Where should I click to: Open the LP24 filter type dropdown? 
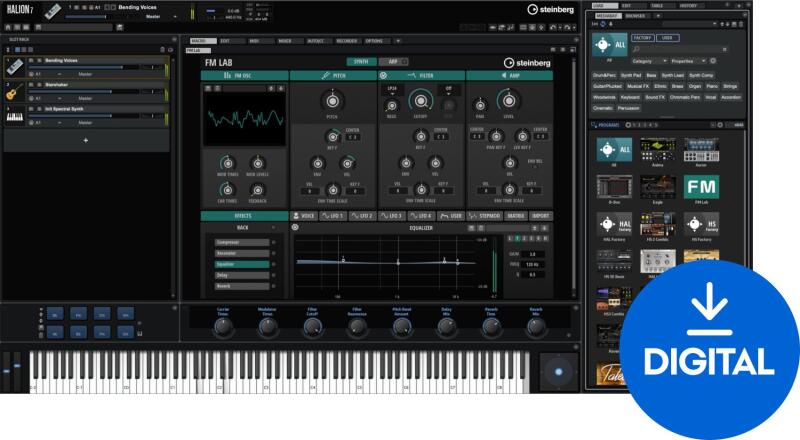click(393, 88)
